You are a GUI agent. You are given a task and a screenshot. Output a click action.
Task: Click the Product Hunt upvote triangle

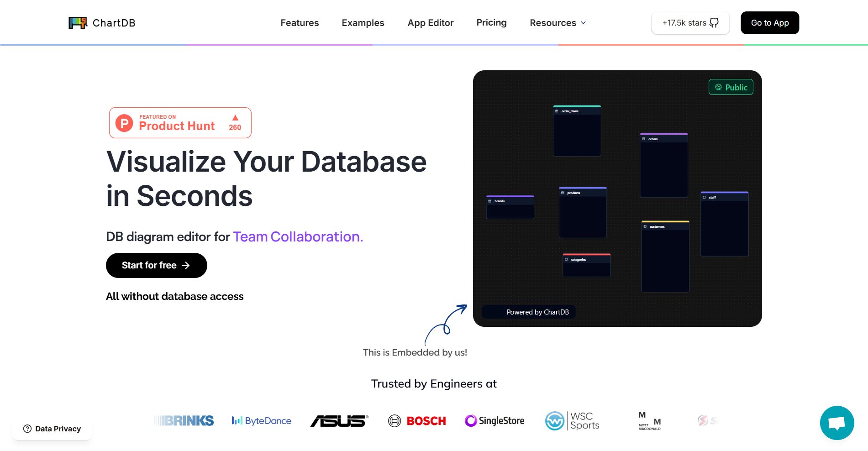[x=235, y=118]
